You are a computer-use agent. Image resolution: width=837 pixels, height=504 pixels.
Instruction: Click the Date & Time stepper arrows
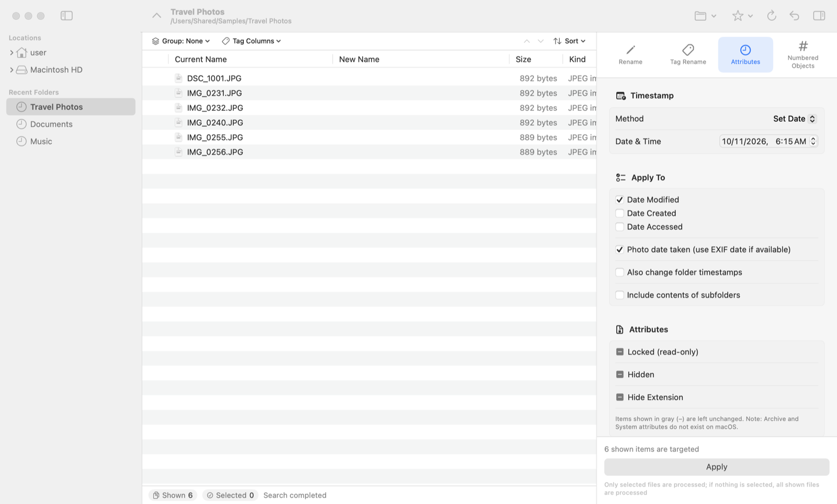click(813, 141)
